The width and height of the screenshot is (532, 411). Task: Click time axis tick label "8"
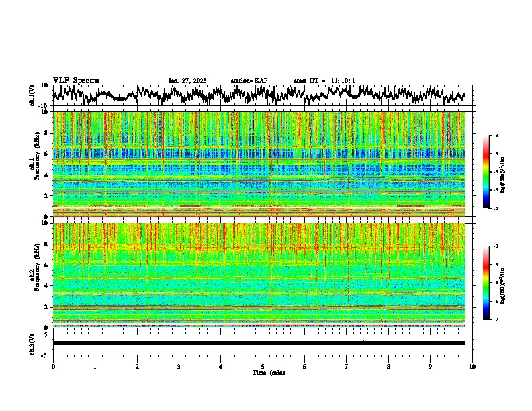pos(388,367)
